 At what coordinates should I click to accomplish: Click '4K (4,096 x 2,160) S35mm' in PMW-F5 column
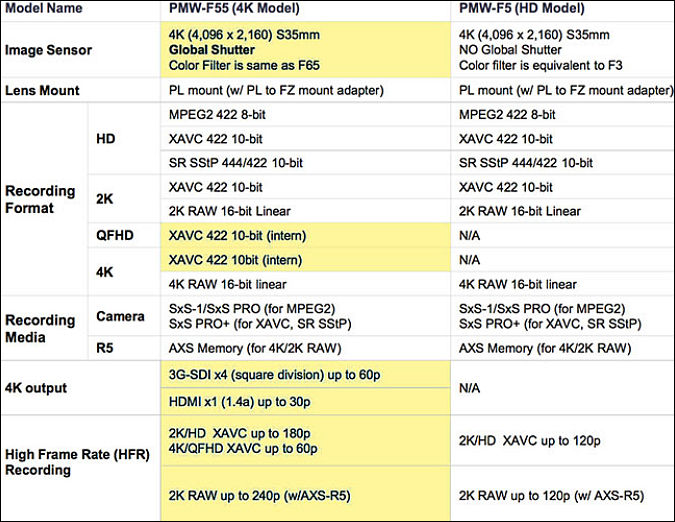(534, 34)
